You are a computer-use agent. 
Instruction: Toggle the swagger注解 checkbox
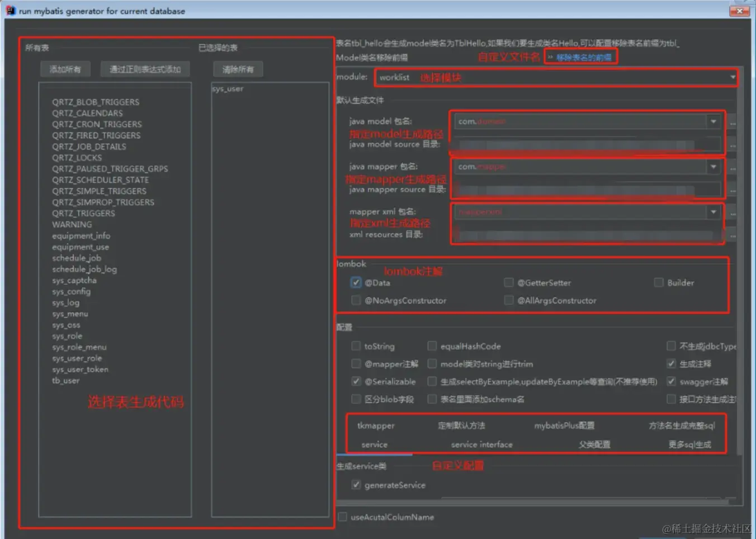(x=671, y=381)
